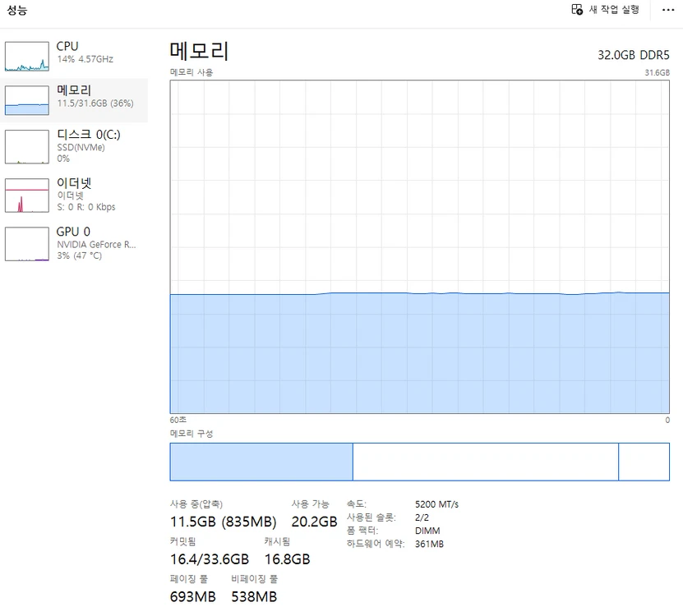Select the GPU 0 graph thumbnail
The width and height of the screenshot is (683, 616).
27,244
